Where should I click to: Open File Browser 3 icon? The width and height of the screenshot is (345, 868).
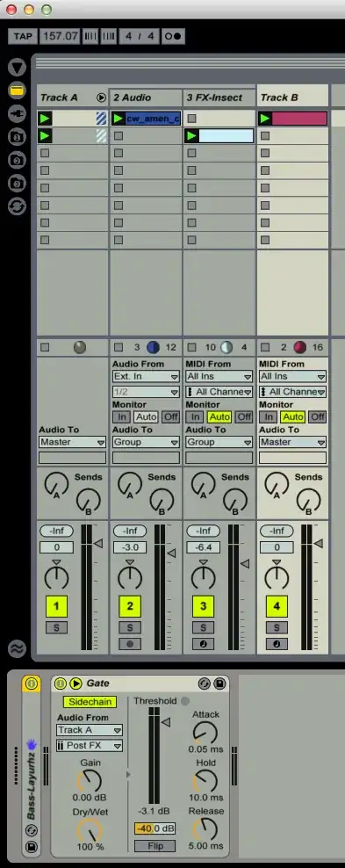click(x=18, y=184)
